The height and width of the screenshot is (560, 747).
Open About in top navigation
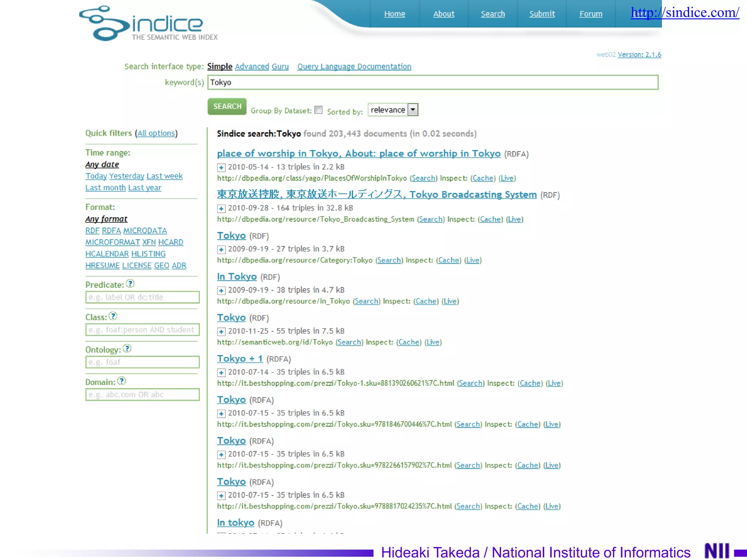[444, 14]
